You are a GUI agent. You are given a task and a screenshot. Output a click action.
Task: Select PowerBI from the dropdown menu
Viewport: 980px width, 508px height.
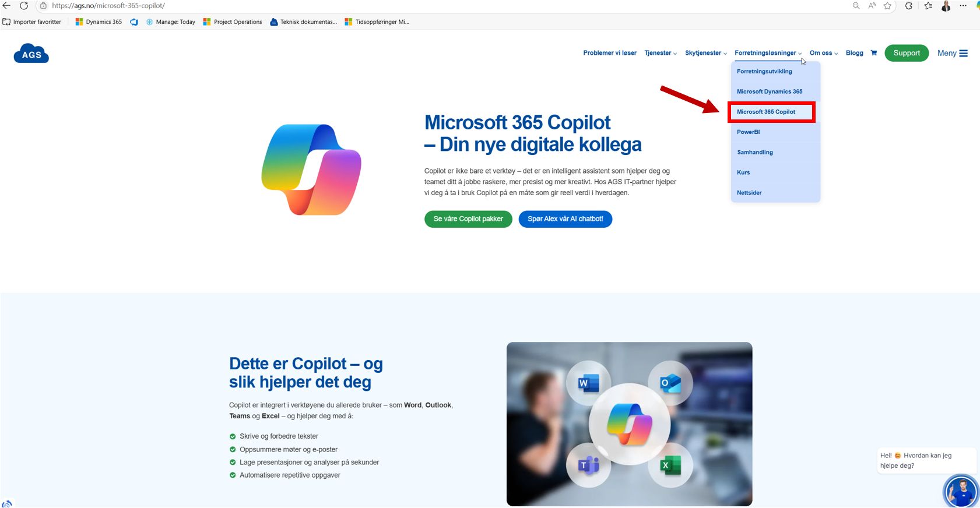(x=749, y=132)
